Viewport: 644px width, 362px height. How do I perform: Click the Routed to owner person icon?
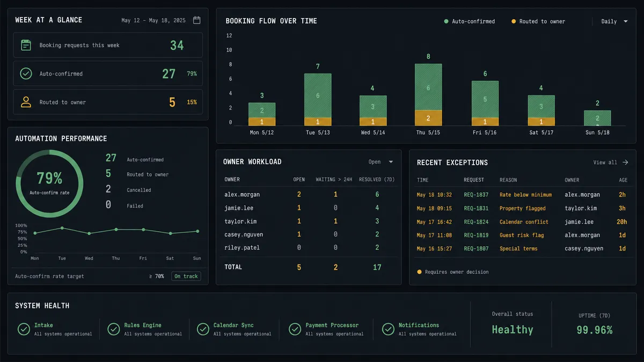tap(26, 102)
